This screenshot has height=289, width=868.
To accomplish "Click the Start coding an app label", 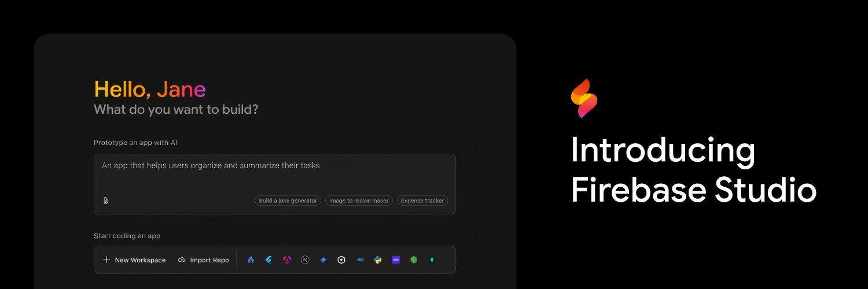I will click(x=127, y=236).
